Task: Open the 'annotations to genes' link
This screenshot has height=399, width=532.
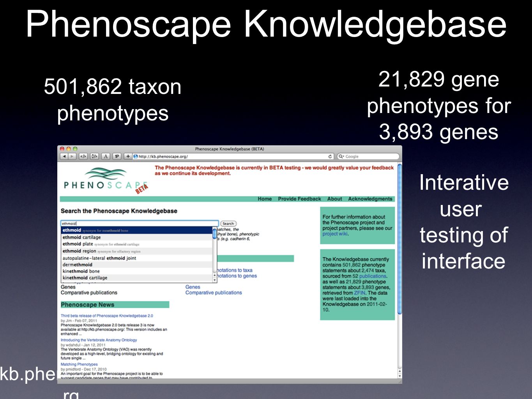Action: click(237, 276)
